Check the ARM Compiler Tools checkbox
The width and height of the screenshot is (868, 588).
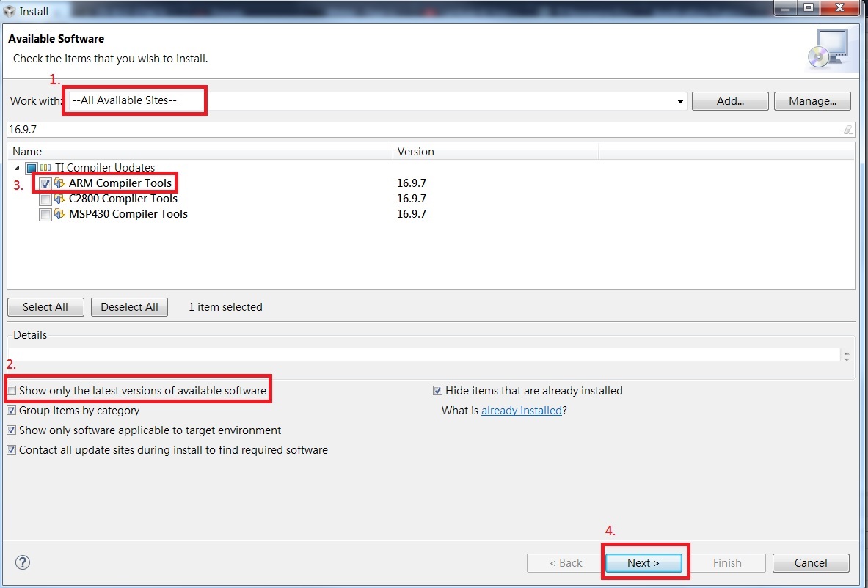(45, 183)
